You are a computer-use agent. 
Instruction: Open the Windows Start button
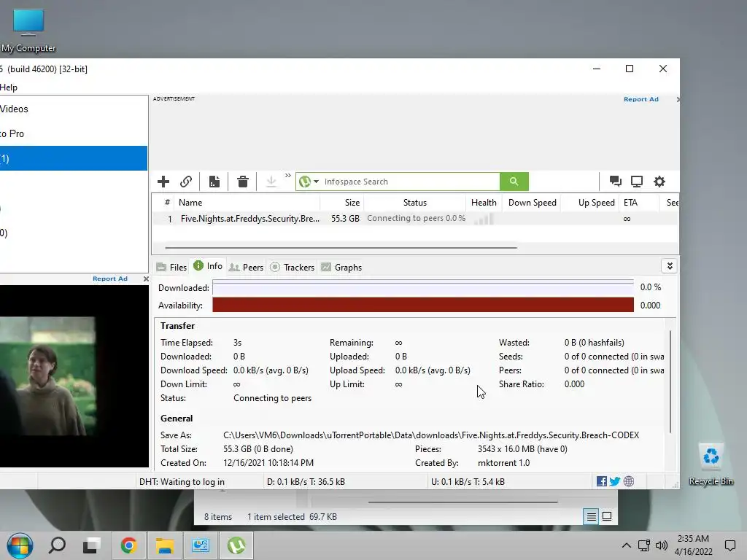[x=20, y=545]
